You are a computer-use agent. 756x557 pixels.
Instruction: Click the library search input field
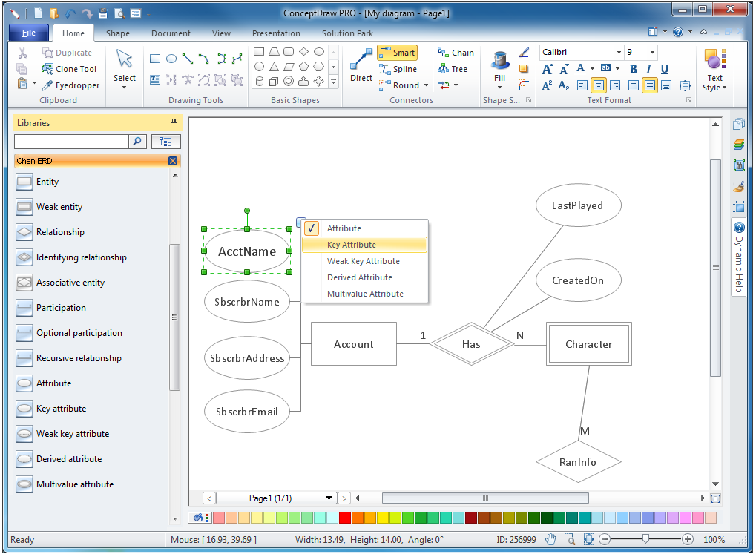71,141
